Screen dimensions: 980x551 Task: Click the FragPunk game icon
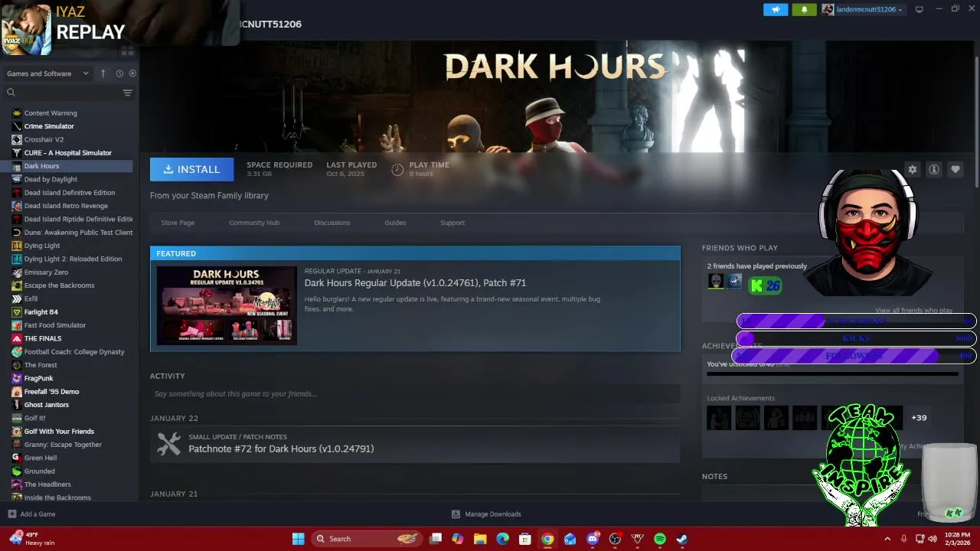click(x=17, y=378)
